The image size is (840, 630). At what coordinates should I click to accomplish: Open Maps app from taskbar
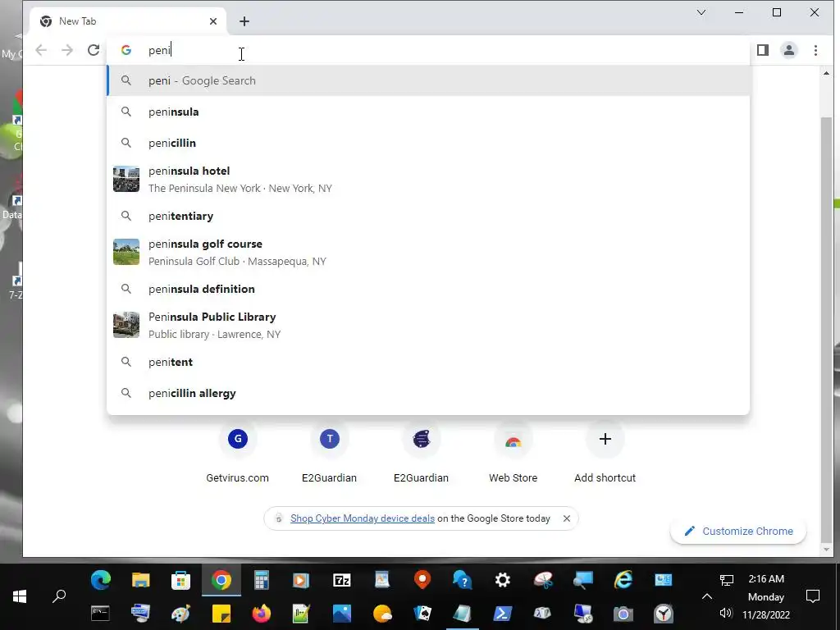tap(422, 580)
